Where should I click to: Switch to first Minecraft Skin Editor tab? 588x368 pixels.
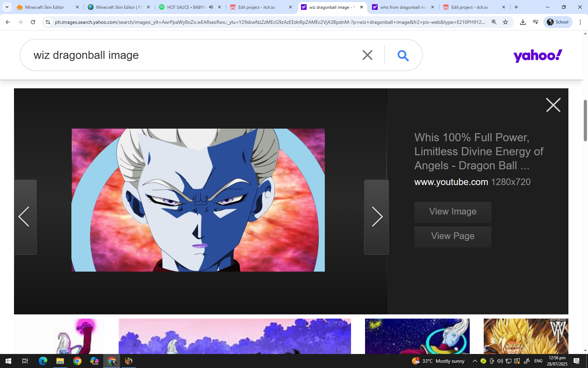(x=48, y=7)
